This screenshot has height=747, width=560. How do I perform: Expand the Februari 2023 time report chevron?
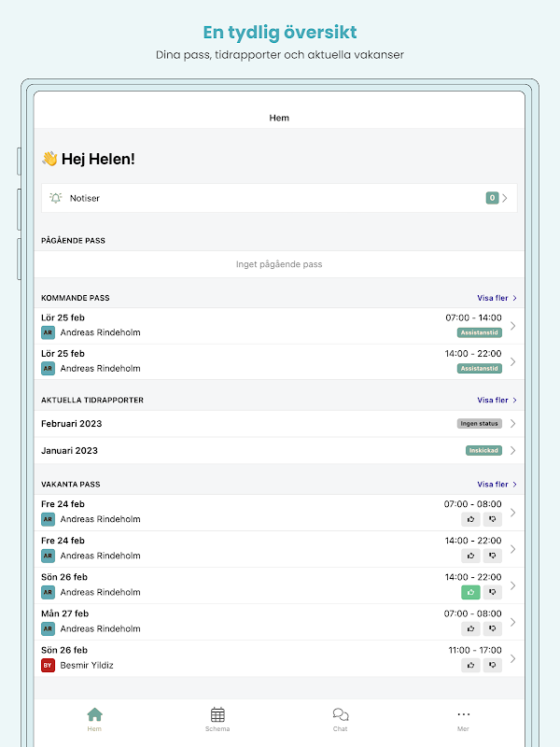pyautogui.click(x=513, y=424)
